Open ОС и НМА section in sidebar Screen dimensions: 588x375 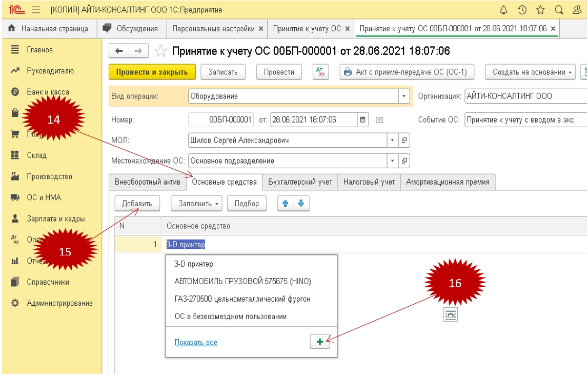[44, 197]
